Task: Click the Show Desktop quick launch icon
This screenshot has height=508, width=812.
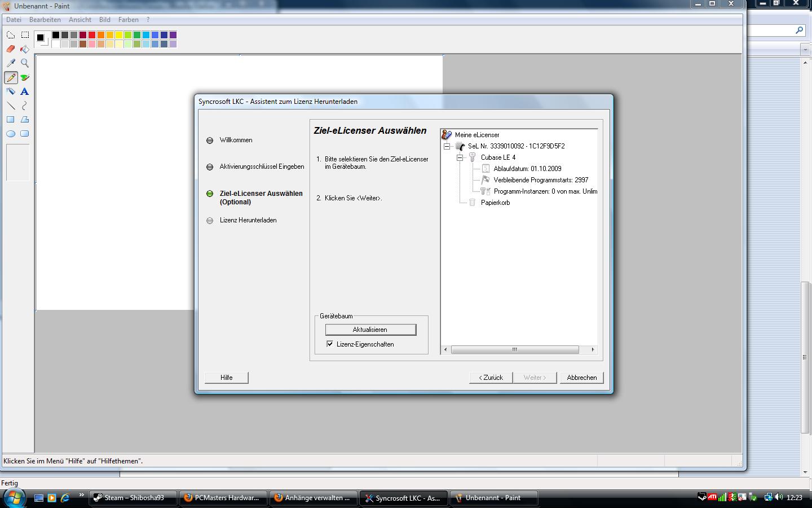Action: (39, 498)
